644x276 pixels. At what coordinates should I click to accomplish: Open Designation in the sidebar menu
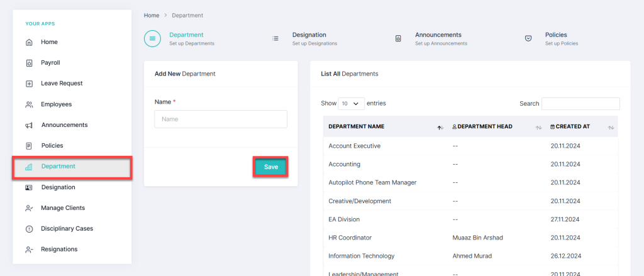tap(58, 187)
